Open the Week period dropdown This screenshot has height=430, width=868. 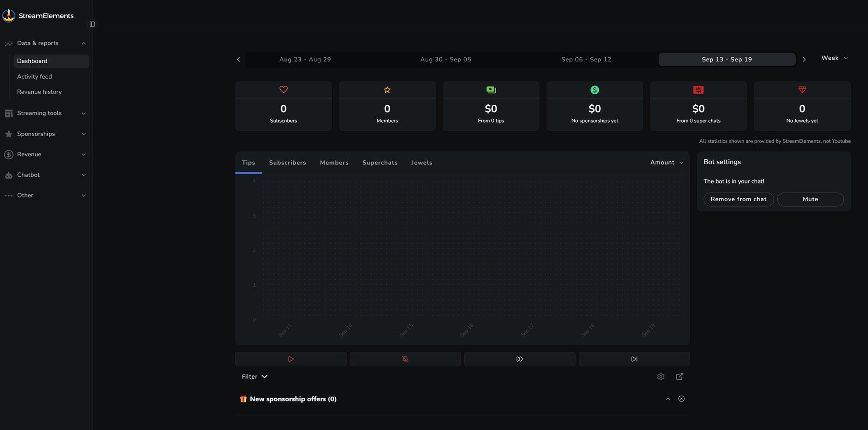tap(835, 58)
